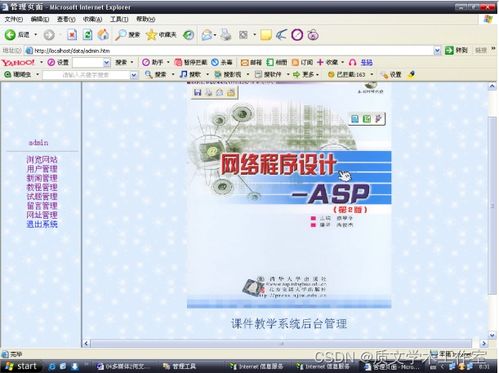Click the horizontal scrollbar right arrow
Screen dimensions: 499x373
(x=483, y=343)
